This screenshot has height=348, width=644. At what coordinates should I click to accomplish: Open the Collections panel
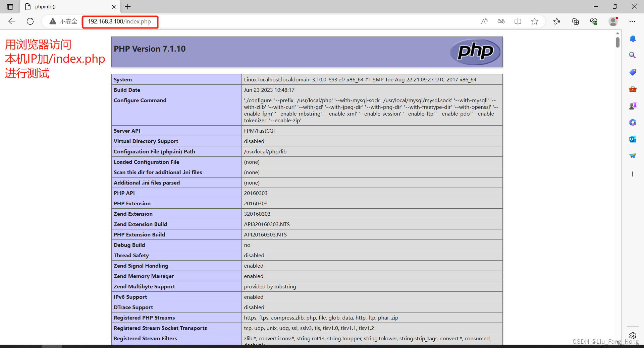[x=575, y=21]
